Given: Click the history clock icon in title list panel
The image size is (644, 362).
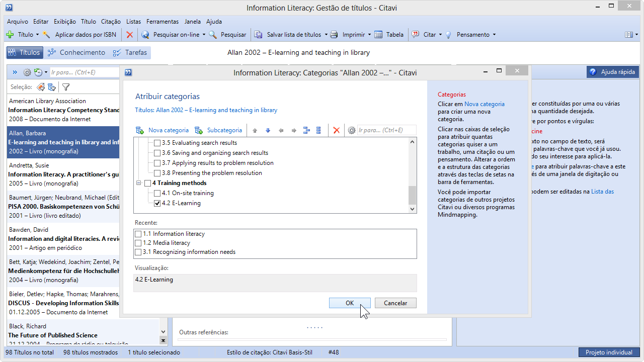Looking at the screenshot, I should tap(38, 72).
